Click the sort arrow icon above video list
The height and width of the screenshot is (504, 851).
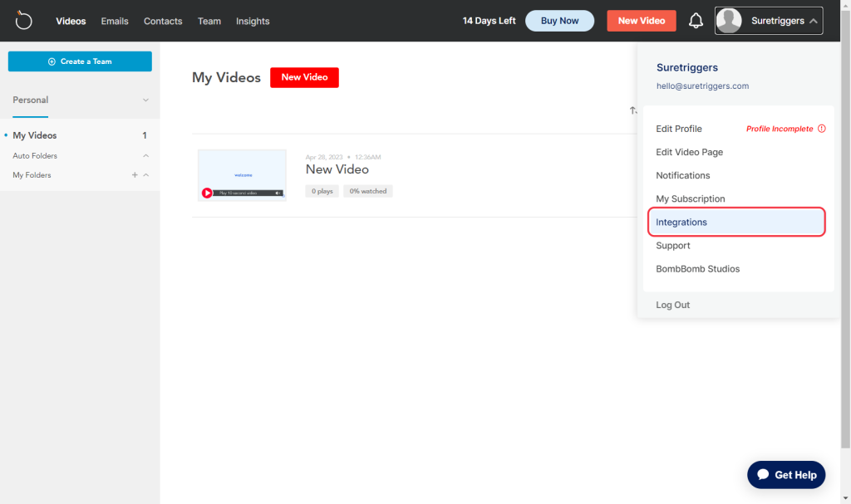pos(632,110)
